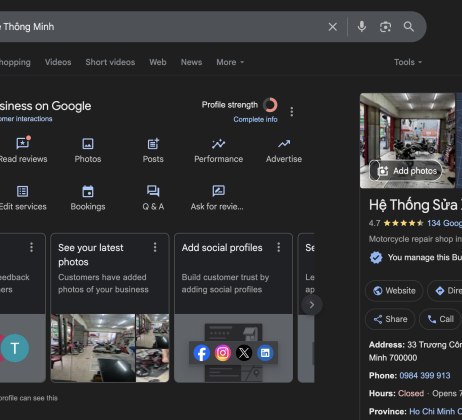Image resolution: width=462 pixels, height=420 pixels.
Task: Click the T avatar circle
Action: (15, 348)
